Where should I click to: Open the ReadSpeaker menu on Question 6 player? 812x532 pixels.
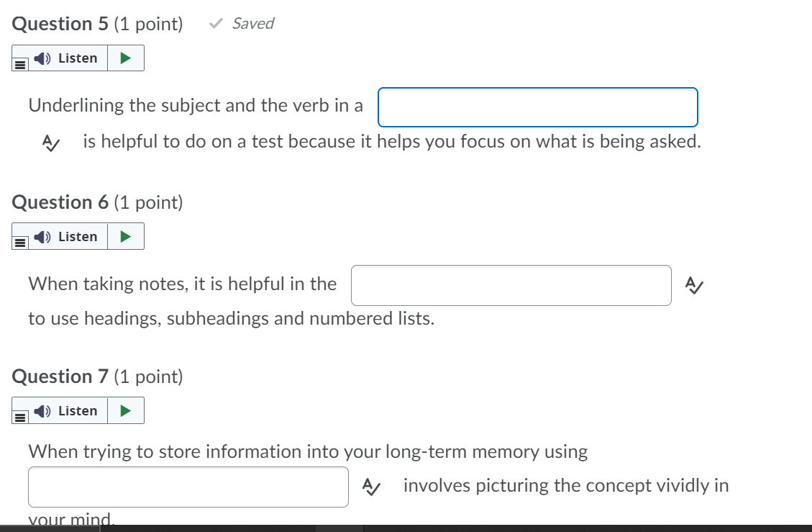[19, 242]
